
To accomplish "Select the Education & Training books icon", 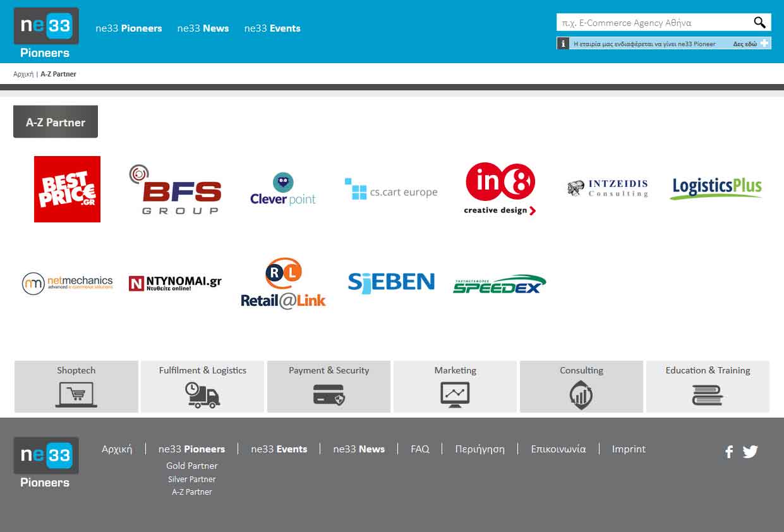I will 708,395.
